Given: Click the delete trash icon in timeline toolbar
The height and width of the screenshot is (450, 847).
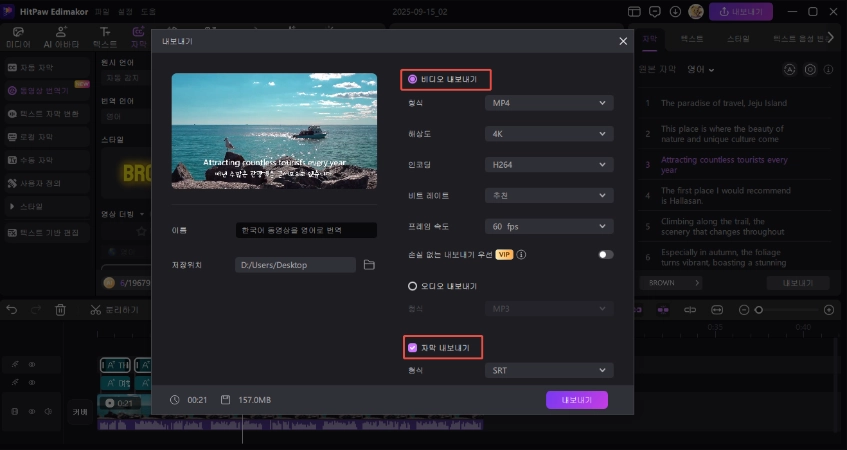Looking at the screenshot, I should [60, 310].
